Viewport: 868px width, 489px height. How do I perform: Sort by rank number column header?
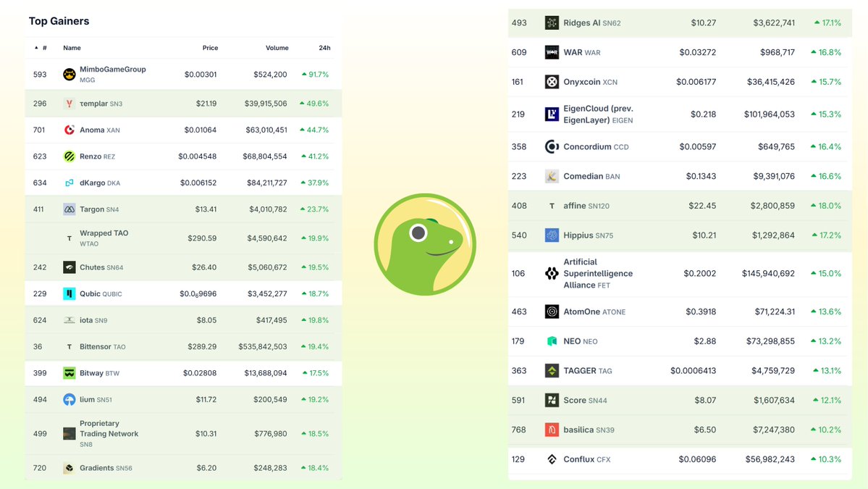point(41,48)
